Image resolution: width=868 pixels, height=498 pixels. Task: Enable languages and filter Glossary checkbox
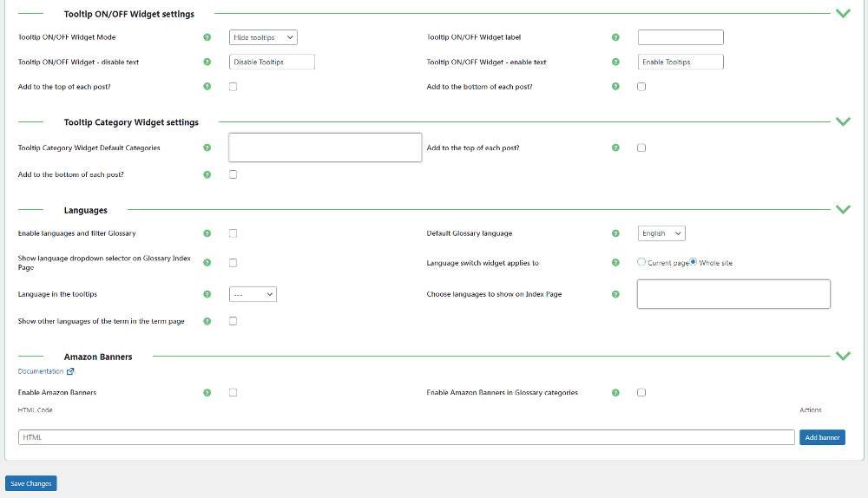pyautogui.click(x=233, y=233)
